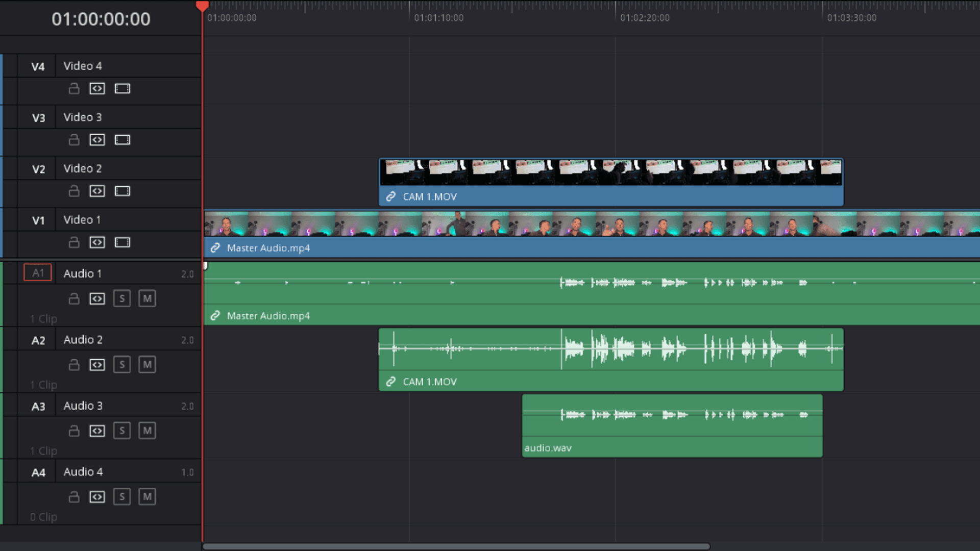Toggle auto track selector on Video 1
The width and height of the screenshot is (980, 551).
coord(97,242)
